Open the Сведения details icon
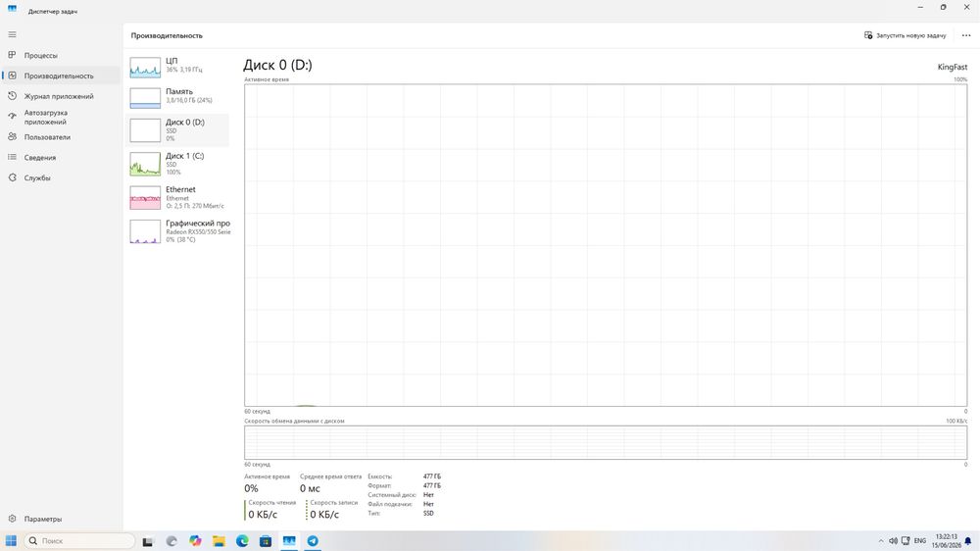Image resolution: width=980 pixels, height=551 pixels. point(12,158)
